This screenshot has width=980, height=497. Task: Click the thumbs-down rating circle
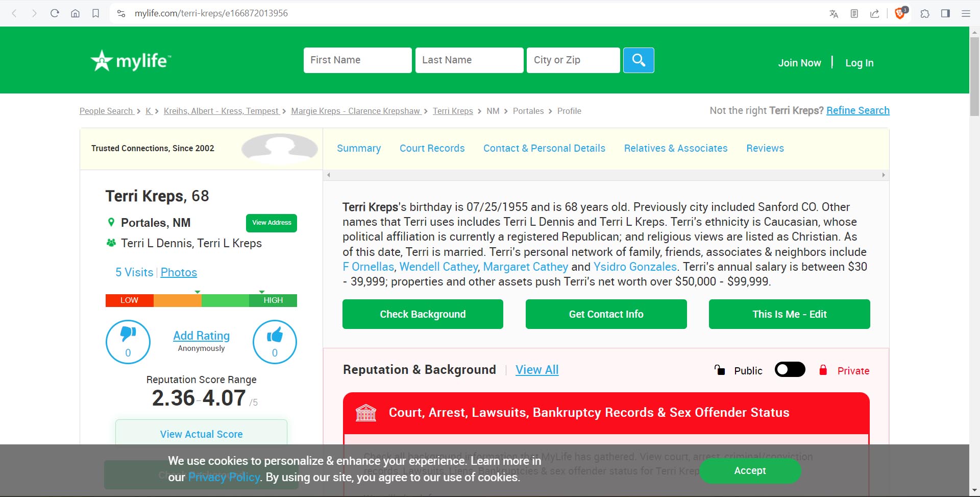point(128,342)
